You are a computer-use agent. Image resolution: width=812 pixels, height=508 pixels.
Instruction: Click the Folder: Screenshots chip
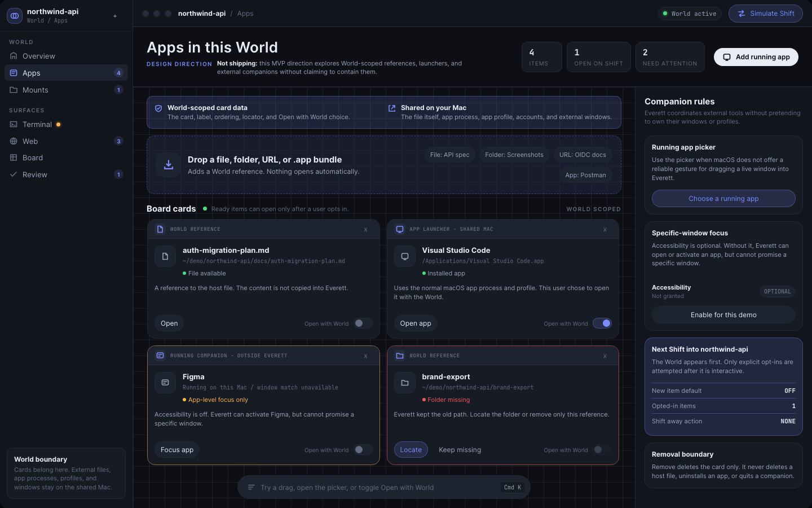[514, 155]
